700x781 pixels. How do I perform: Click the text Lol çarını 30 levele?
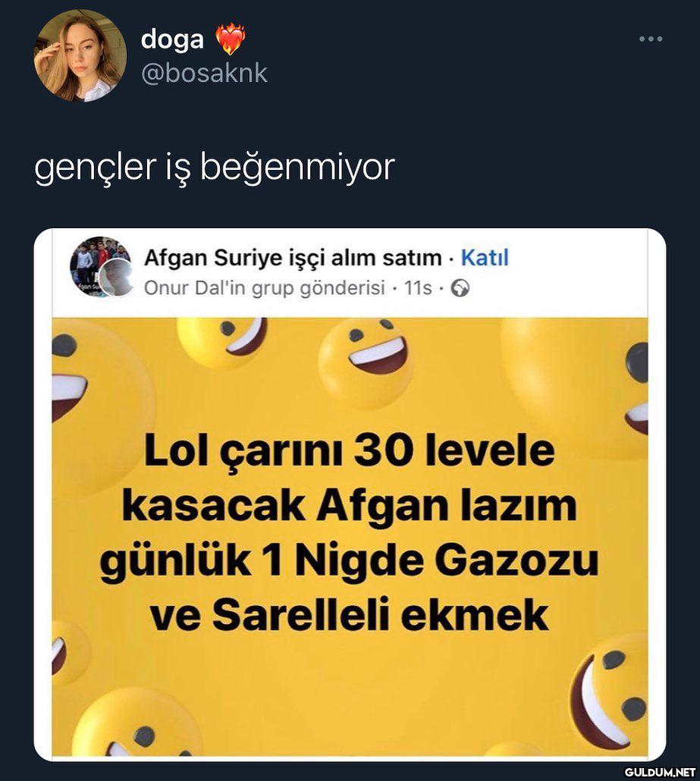[350, 450]
